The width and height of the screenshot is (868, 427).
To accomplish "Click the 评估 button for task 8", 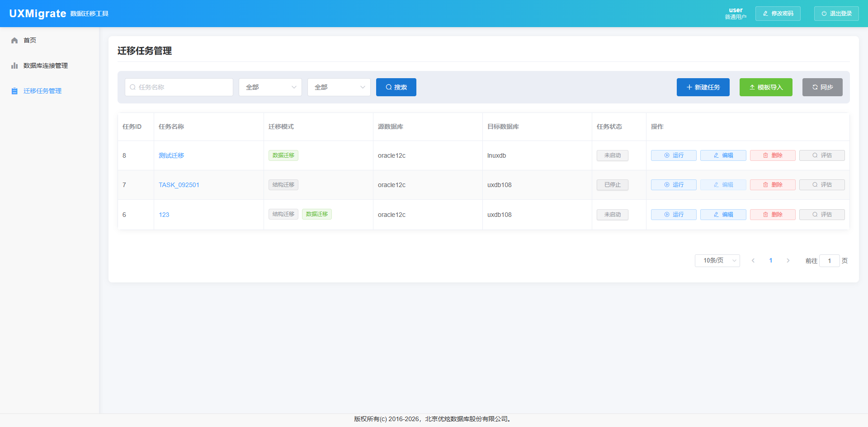I will click(x=821, y=155).
